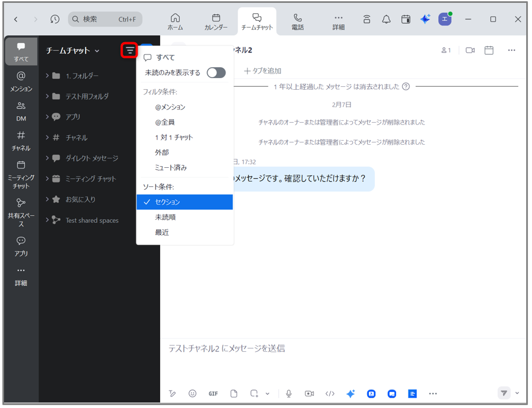
Task: Click タブを追加 link
Action: point(263,71)
